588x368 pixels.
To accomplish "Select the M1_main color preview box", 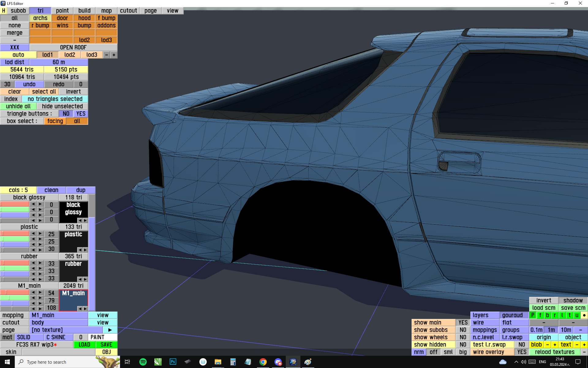I will [x=73, y=300].
